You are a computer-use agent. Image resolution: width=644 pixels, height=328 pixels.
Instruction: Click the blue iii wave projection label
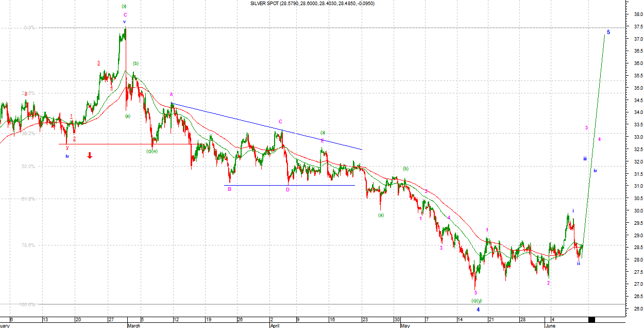click(585, 159)
